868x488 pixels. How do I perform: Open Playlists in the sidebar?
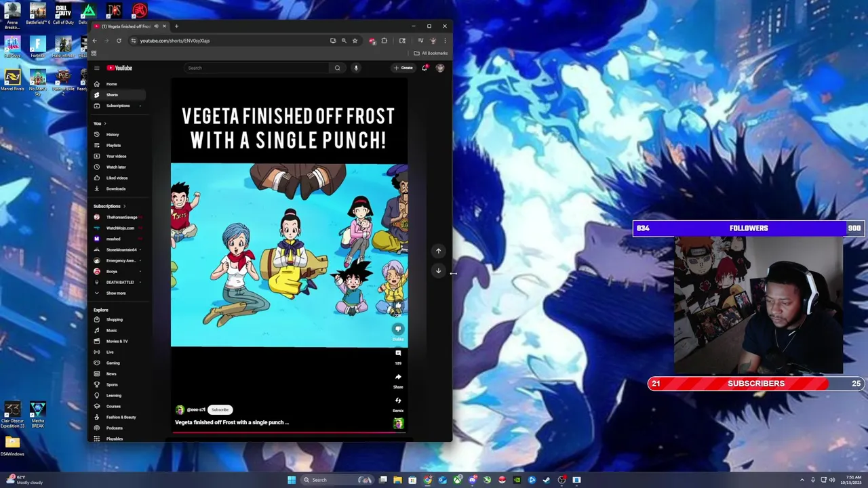coord(118,145)
